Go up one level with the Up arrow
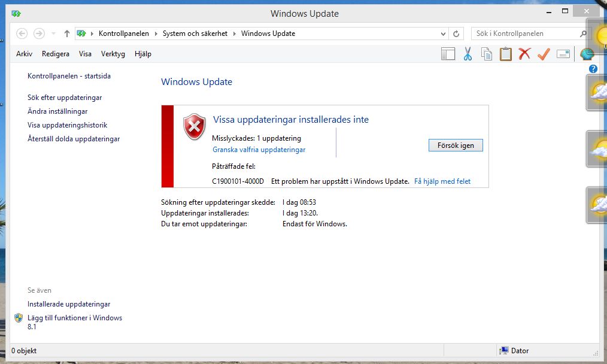This screenshot has height=364, width=607. (x=66, y=34)
